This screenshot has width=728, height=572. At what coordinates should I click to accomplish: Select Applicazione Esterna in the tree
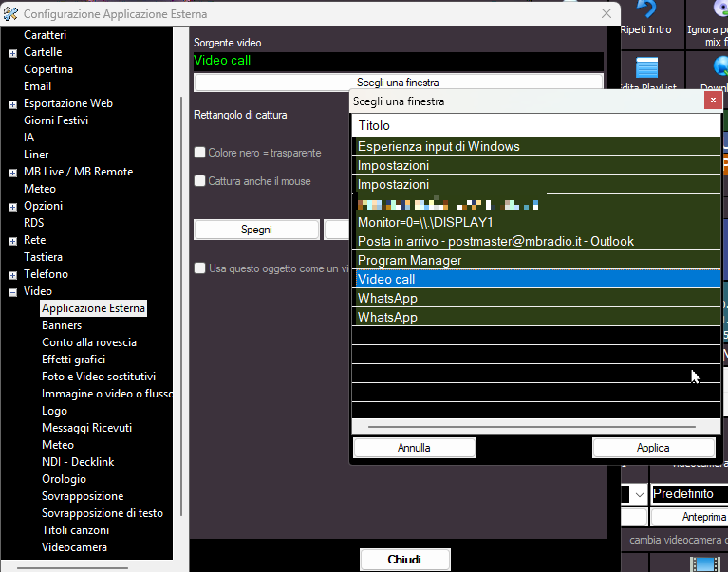[x=93, y=308]
